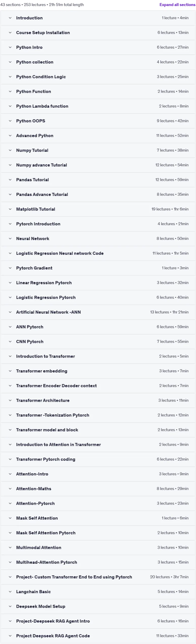Open Project Deepseek RAG Agent Code
Screen dimensions: 196x644
tap(98, 636)
